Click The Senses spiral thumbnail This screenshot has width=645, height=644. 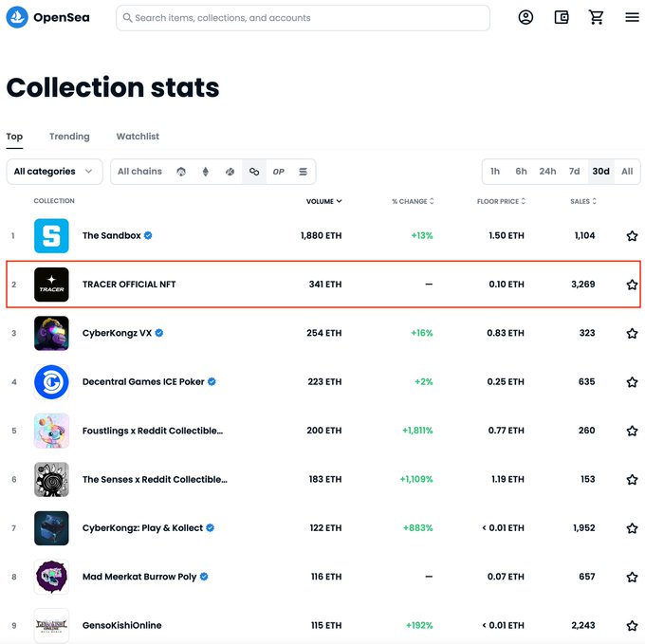[x=51, y=480]
